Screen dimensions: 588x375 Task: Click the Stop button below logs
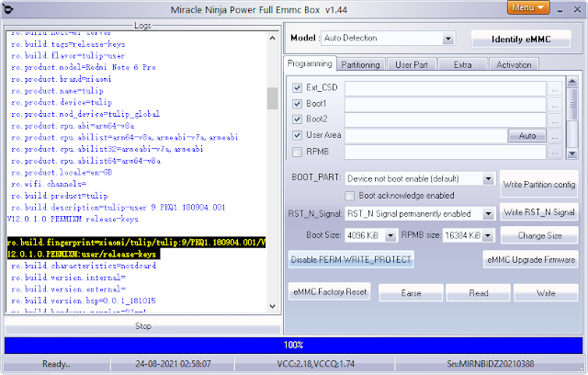pyautogui.click(x=143, y=326)
